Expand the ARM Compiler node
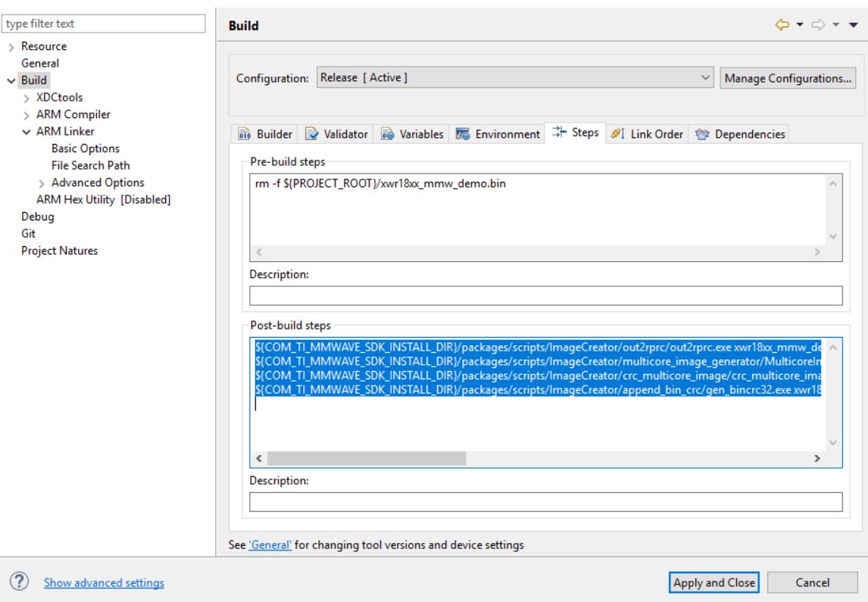This screenshot has width=868, height=602. click(28, 114)
